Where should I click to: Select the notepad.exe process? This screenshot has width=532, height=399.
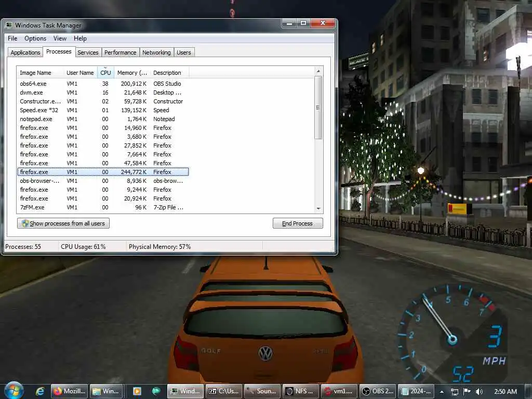[103, 119]
